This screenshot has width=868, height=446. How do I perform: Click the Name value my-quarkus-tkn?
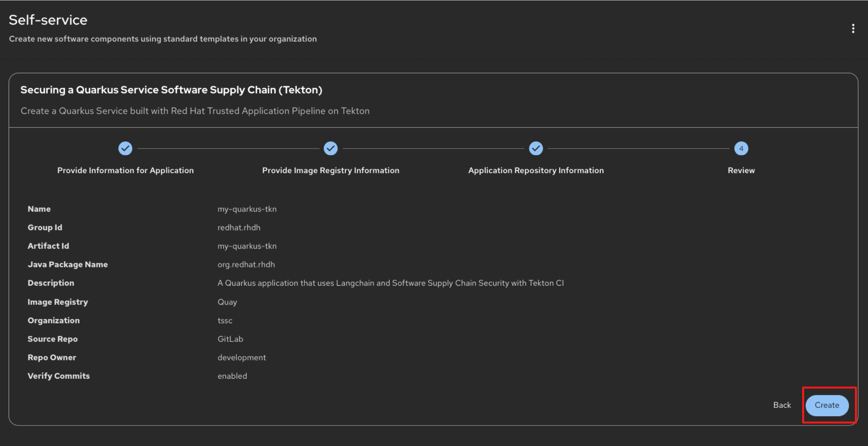[x=247, y=209]
